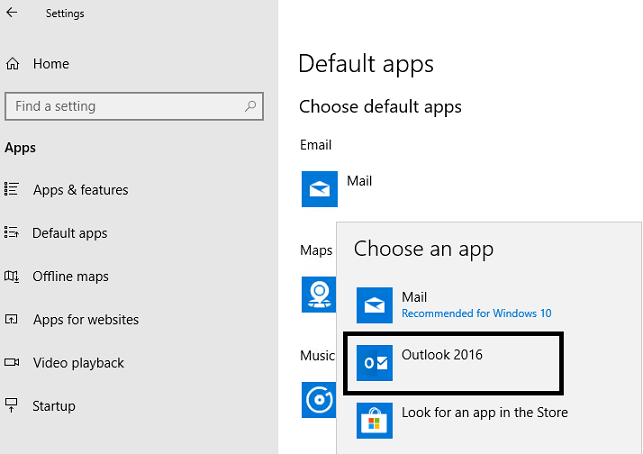643x454 pixels.
Task: Open Apps & features section
Action: point(80,190)
